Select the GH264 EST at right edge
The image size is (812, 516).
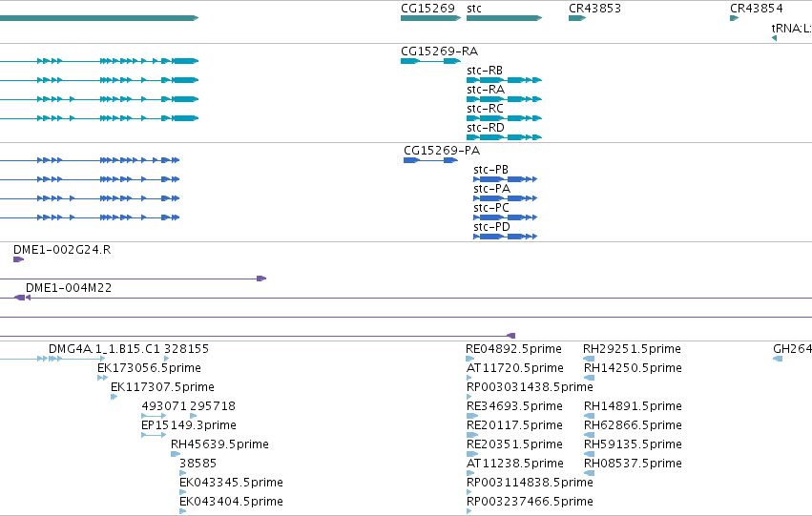[778, 359]
